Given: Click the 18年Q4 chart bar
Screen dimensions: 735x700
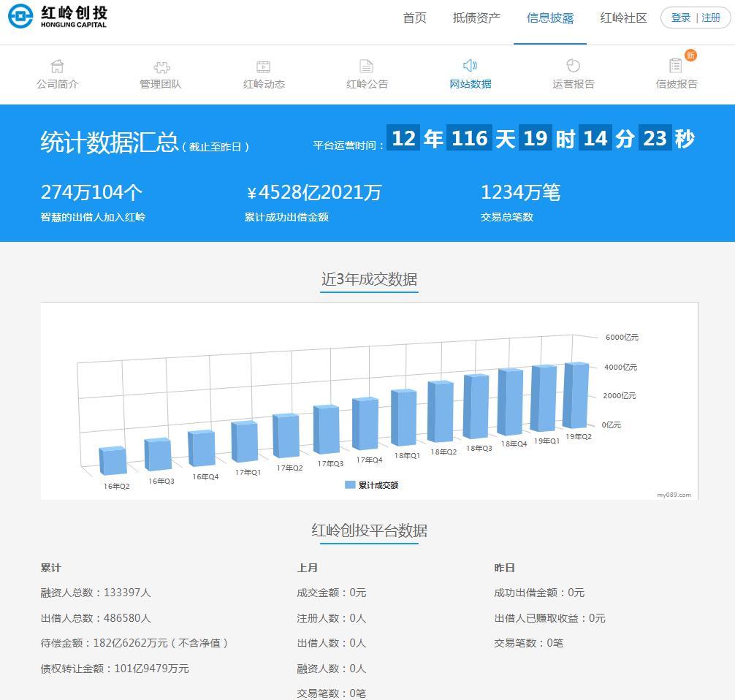Looking at the screenshot, I should pyautogui.click(x=511, y=402).
